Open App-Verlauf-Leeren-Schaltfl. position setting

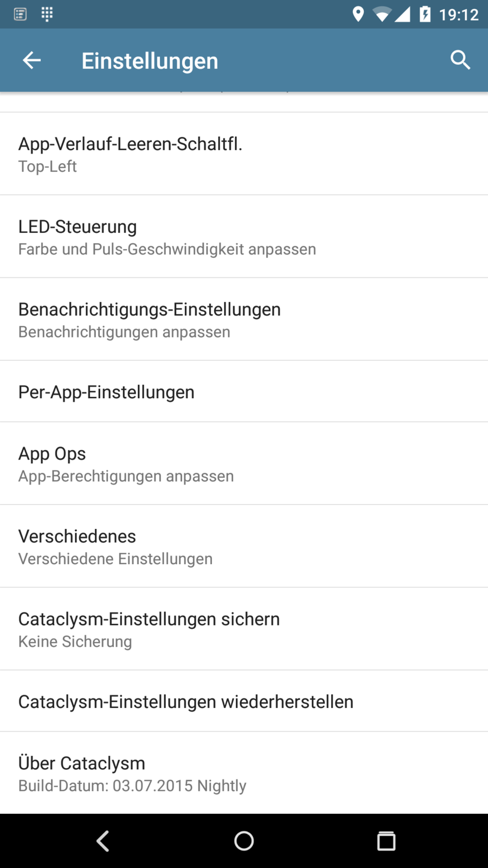click(x=244, y=154)
